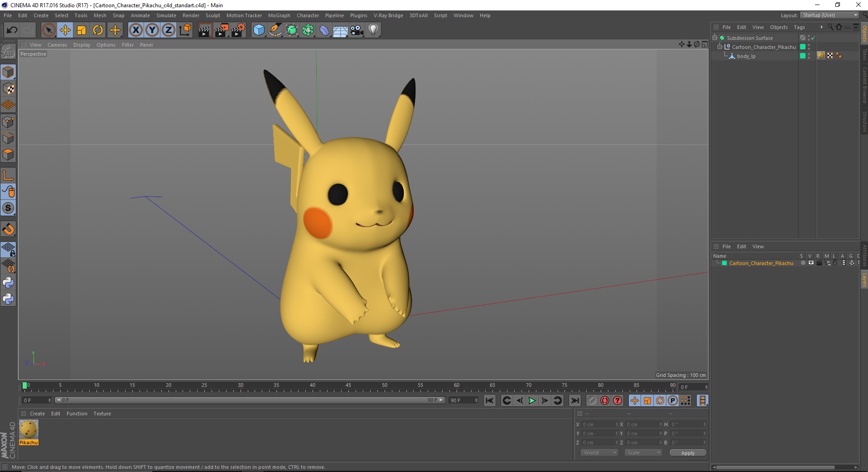Open the Mesh menu
This screenshot has height=472, width=868.
click(x=100, y=15)
